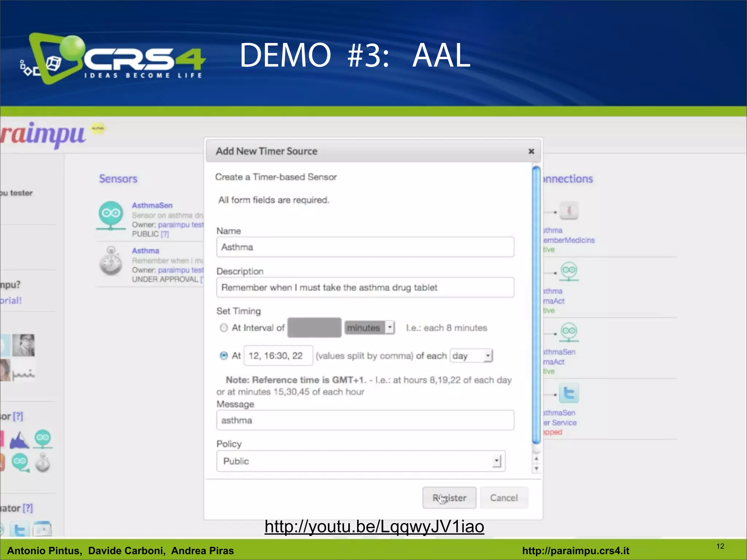Image resolution: width=747 pixels, height=560 pixels.
Task: Open the tutorial link in left sidebar
Action: pyautogui.click(x=11, y=300)
